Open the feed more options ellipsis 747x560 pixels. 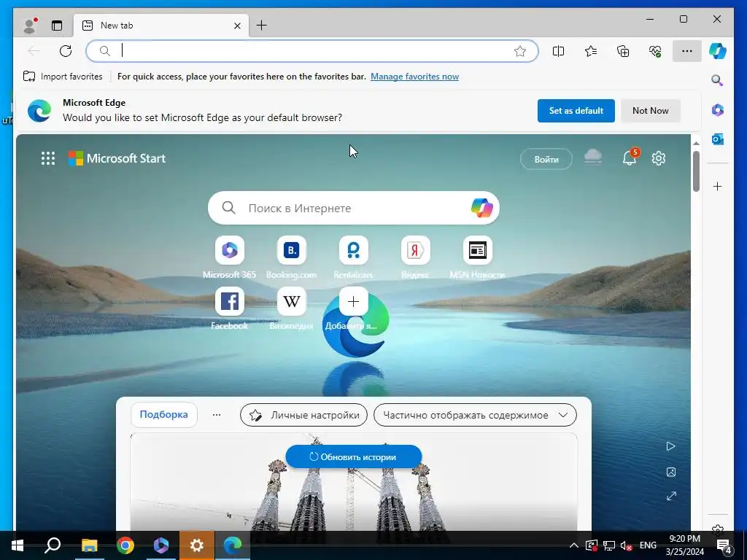coord(216,415)
